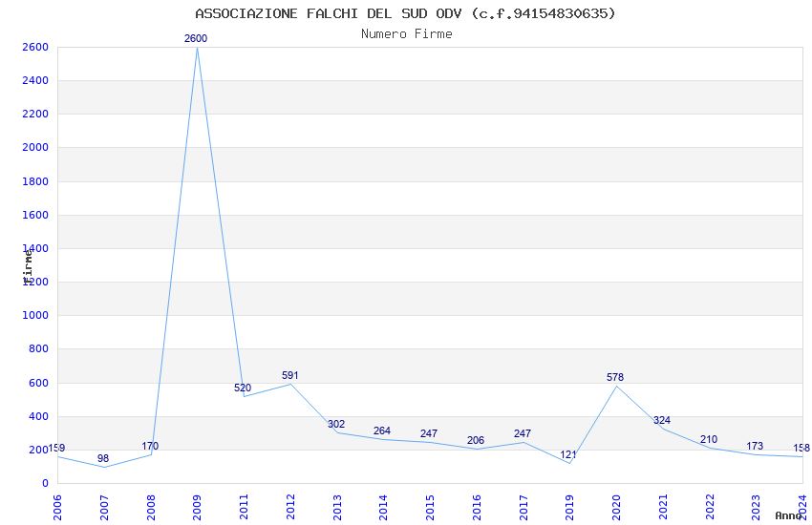Viewport: 812px width, 525px height.
Task: Click data label 324 for 2021
Action: pos(662,420)
